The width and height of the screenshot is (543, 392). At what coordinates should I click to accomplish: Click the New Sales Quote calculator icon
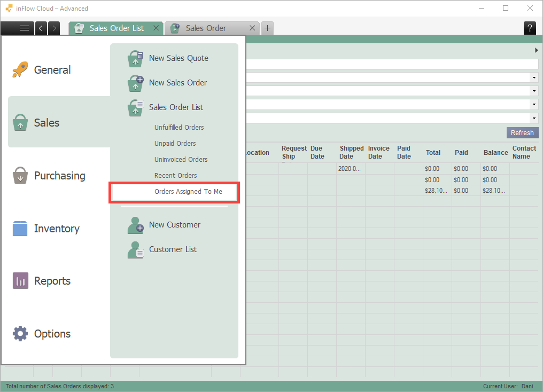(135, 58)
